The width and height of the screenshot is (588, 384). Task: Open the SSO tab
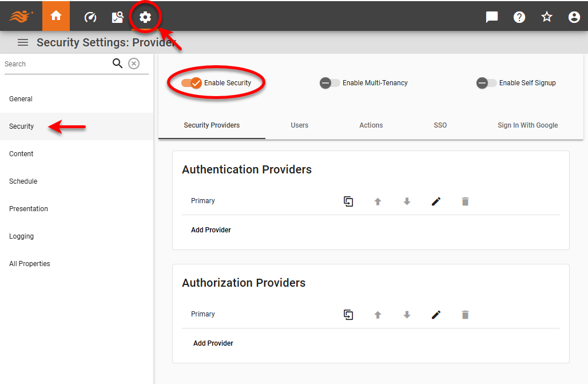point(440,125)
